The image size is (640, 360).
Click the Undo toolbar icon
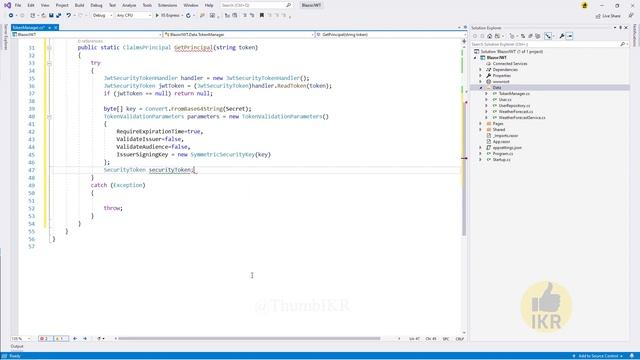pyautogui.click(x=69, y=16)
